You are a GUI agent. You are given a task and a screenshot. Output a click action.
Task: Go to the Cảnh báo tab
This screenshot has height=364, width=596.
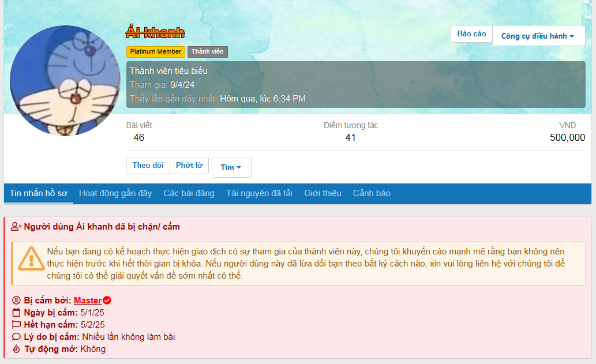click(x=372, y=193)
